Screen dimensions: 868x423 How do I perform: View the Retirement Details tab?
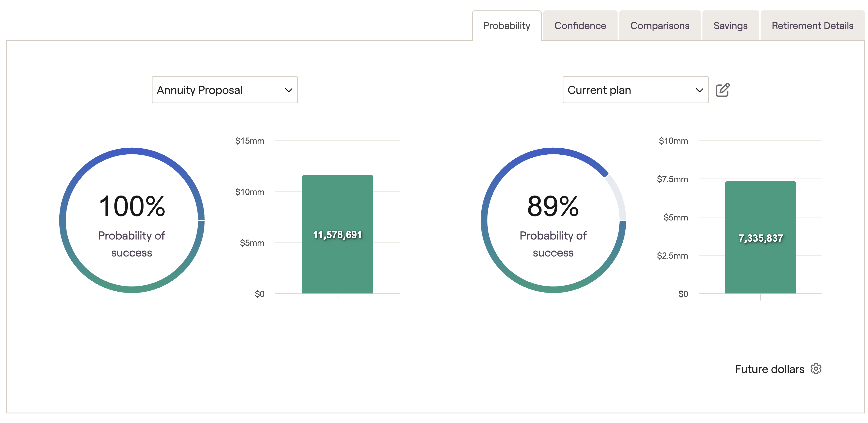[812, 26]
